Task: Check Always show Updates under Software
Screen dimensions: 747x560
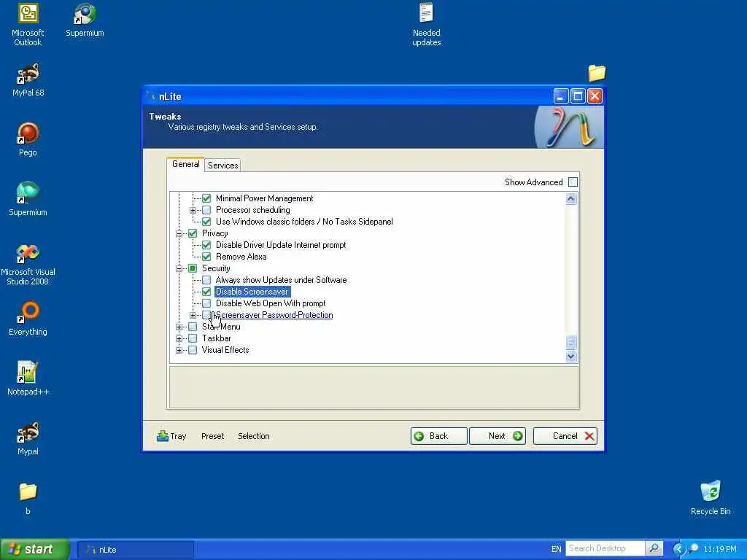Action: 206,280
